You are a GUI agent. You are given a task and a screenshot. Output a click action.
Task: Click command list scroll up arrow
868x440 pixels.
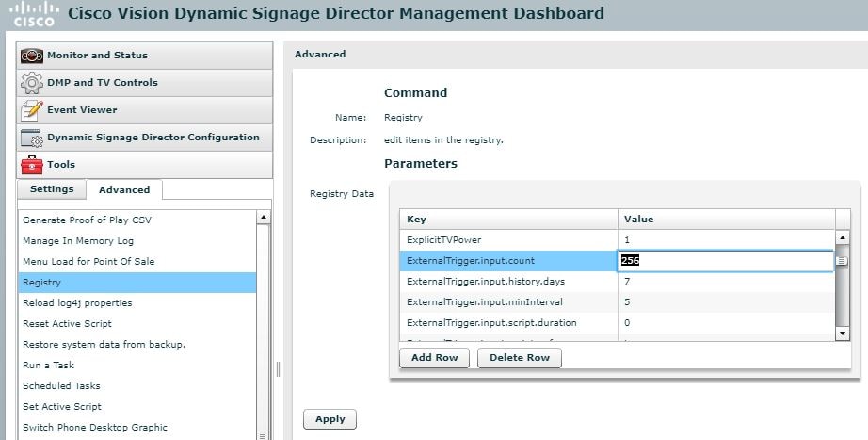point(264,218)
